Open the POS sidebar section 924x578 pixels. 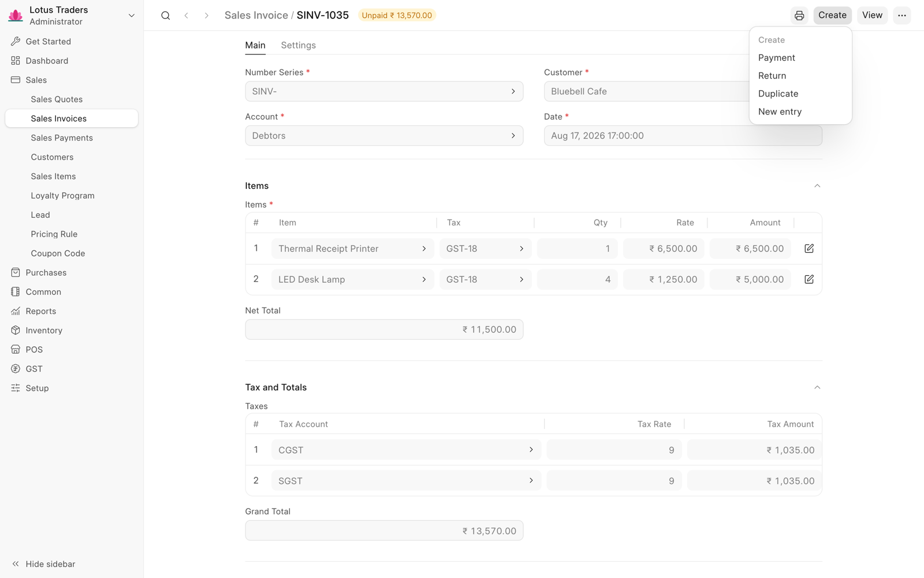click(72, 350)
